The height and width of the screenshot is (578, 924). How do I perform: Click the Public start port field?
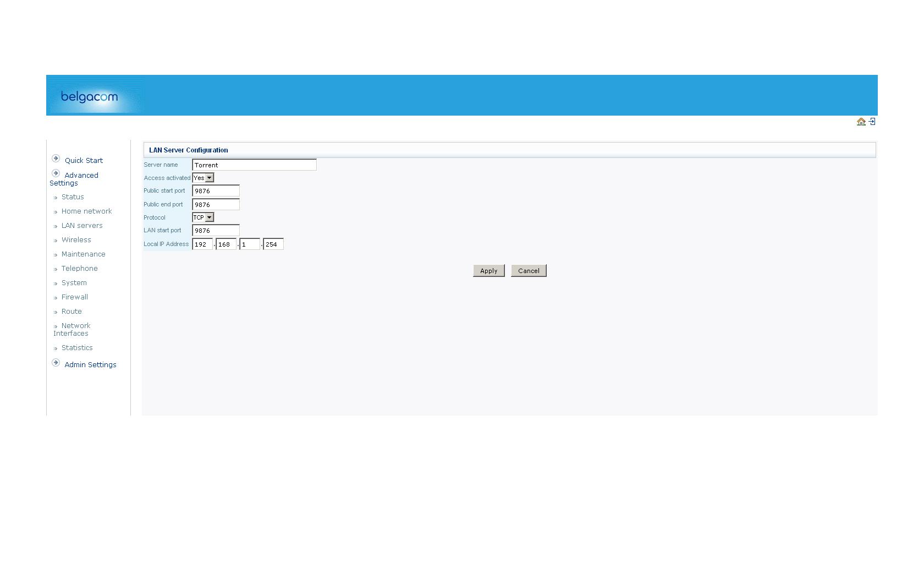coord(216,191)
